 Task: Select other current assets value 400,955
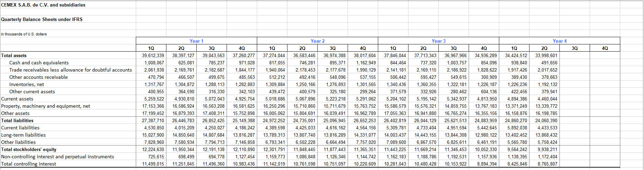click(156, 92)
